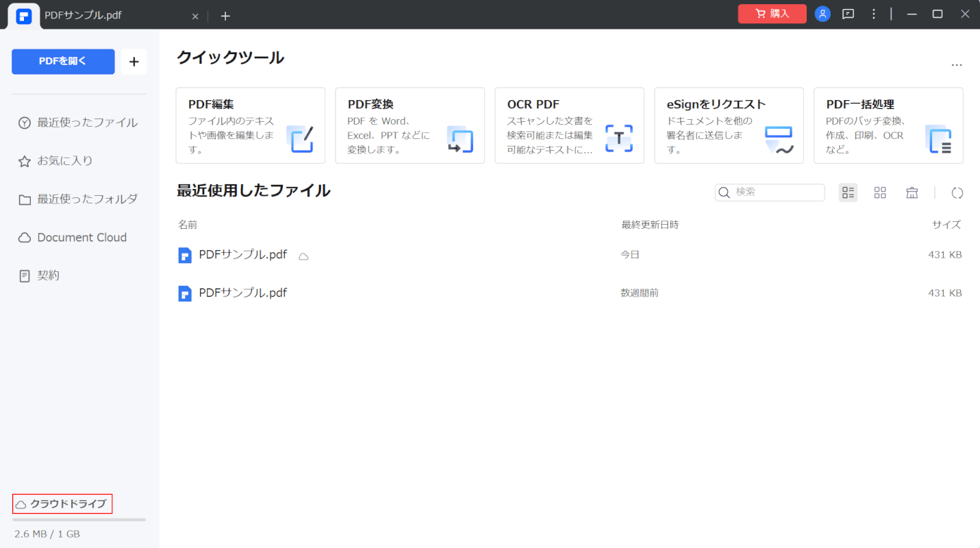This screenshot has width=980, height=548.
Task: Open the eSignをリクエスト quick tool card
Action: click(x=729, y=125)
